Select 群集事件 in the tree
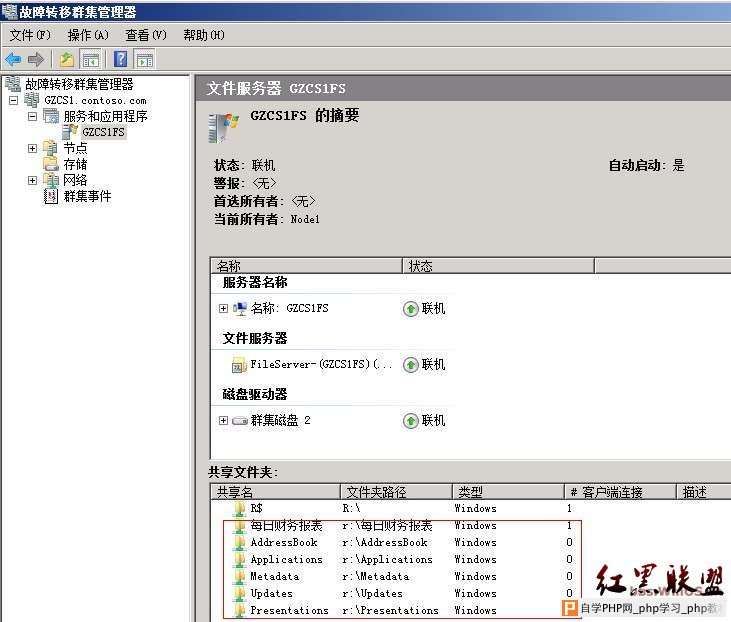 coord(87,196)
